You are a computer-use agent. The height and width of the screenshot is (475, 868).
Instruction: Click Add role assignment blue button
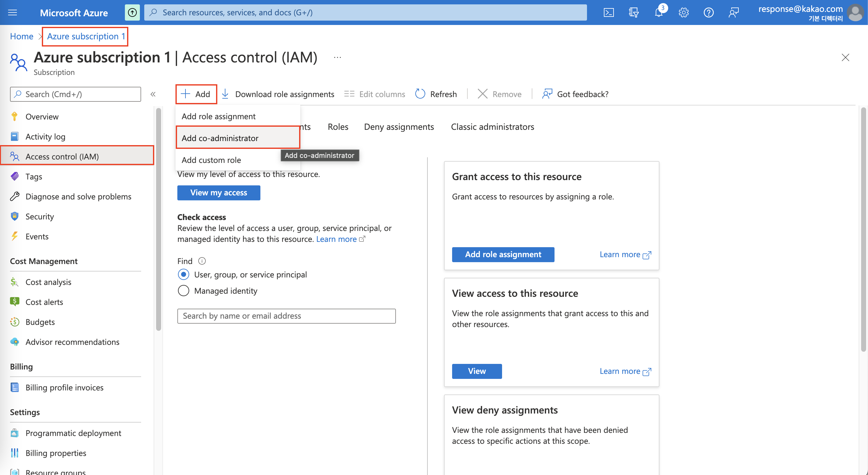(503, 254)
